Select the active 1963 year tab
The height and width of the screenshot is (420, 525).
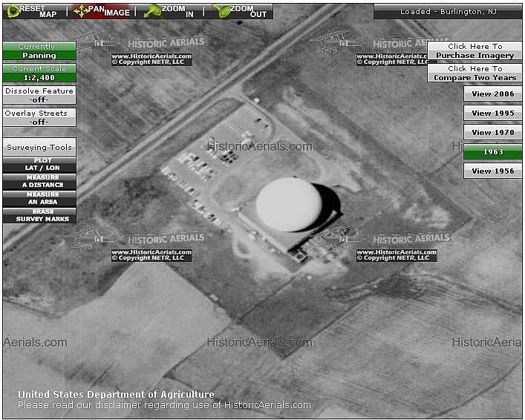493,152
